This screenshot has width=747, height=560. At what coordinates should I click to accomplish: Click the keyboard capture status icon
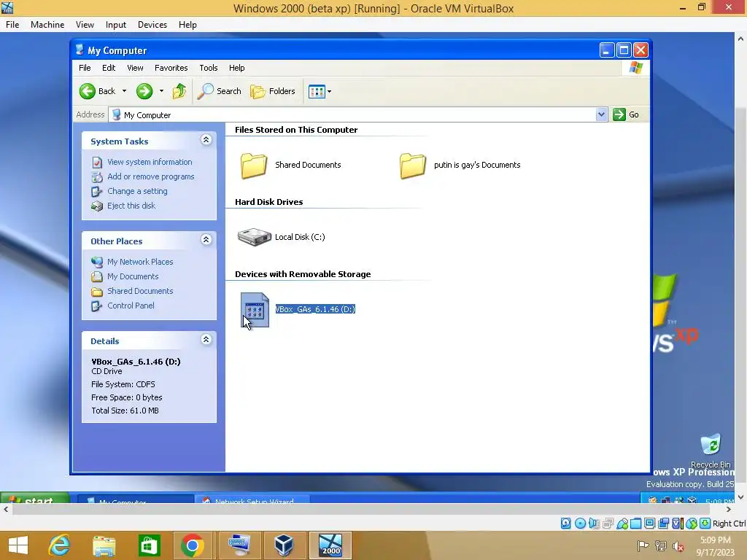(x=705, y=524)
